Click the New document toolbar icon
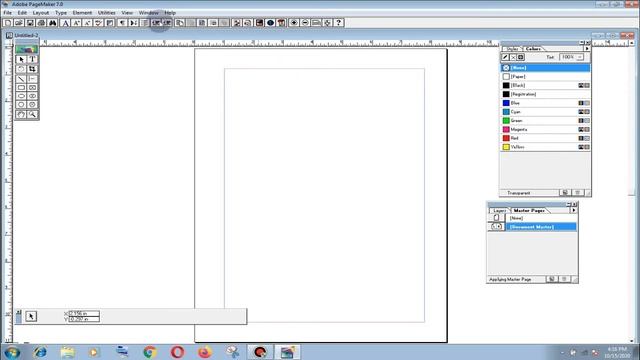 pyautogui.click(x=7, y=23)
